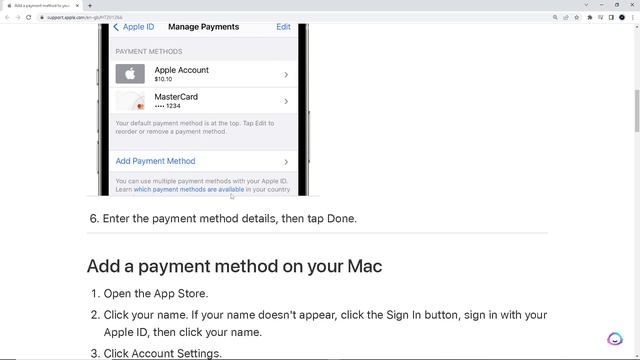Click the MasterCard label text

point(176,97)
